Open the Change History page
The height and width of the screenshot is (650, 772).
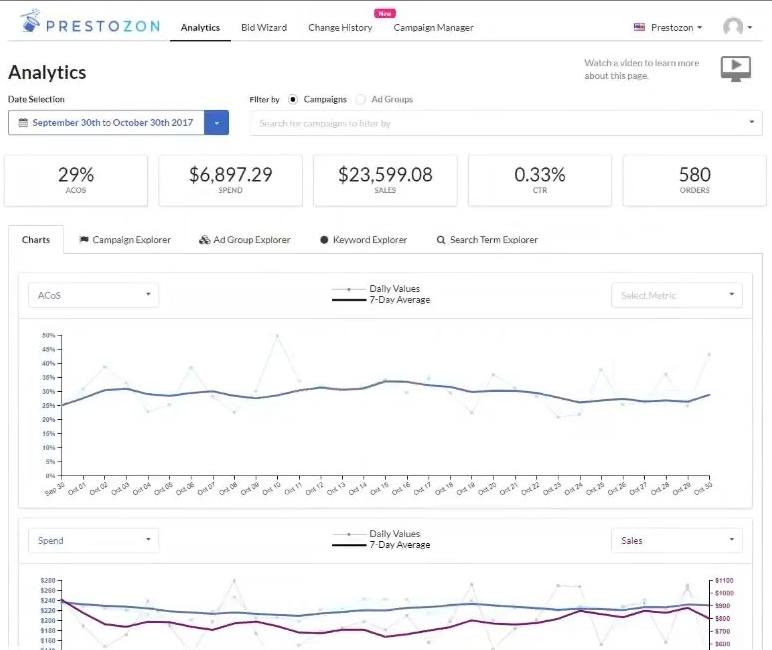tap(340, 27)
